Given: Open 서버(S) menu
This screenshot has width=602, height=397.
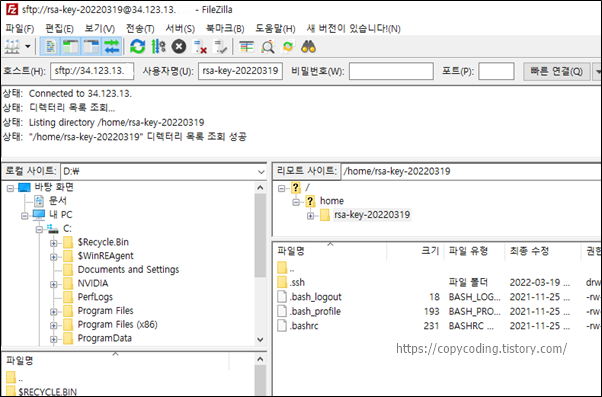Looking at the screenshot, I should point(180,28).
